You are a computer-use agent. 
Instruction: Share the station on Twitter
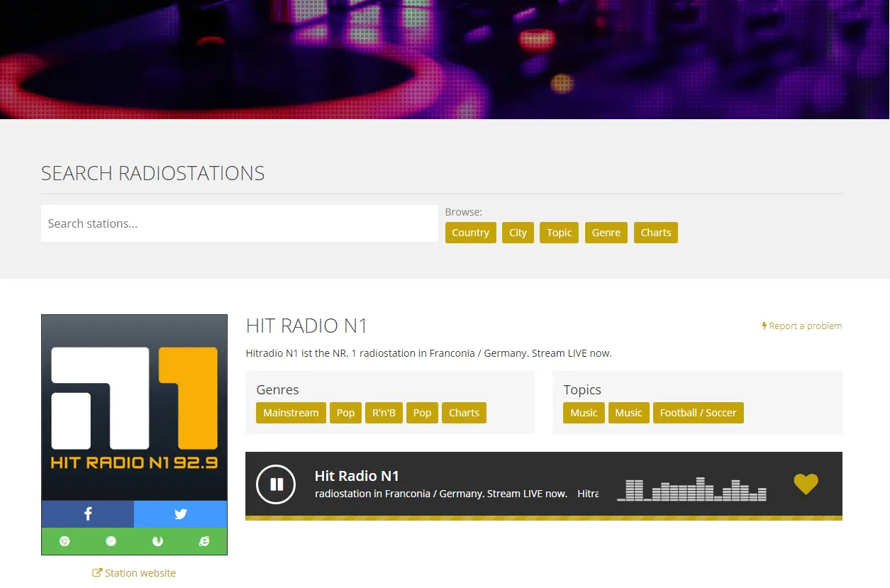181,514
